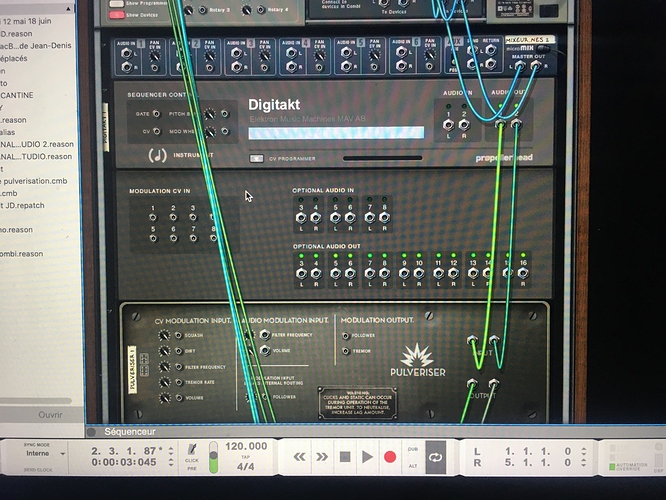
Task: Click the TAP tempo button
Action: tap(246, 457)
